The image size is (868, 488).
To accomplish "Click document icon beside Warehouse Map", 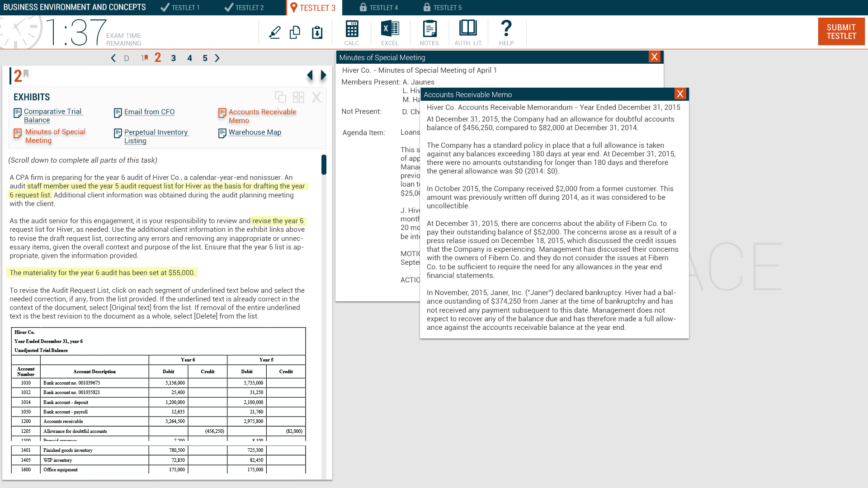I will [x=222, y=133].
